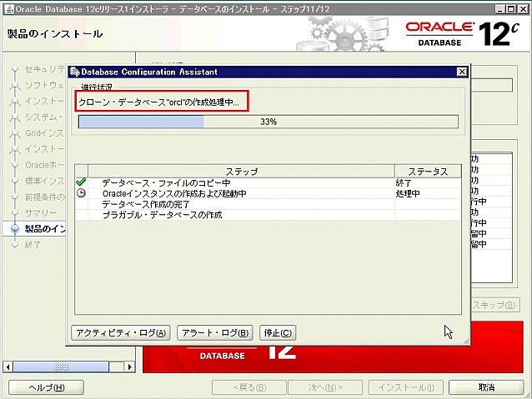Open the Alert Log (アラート・ログ) button
The image size is (532, 399).
point(215,333)
